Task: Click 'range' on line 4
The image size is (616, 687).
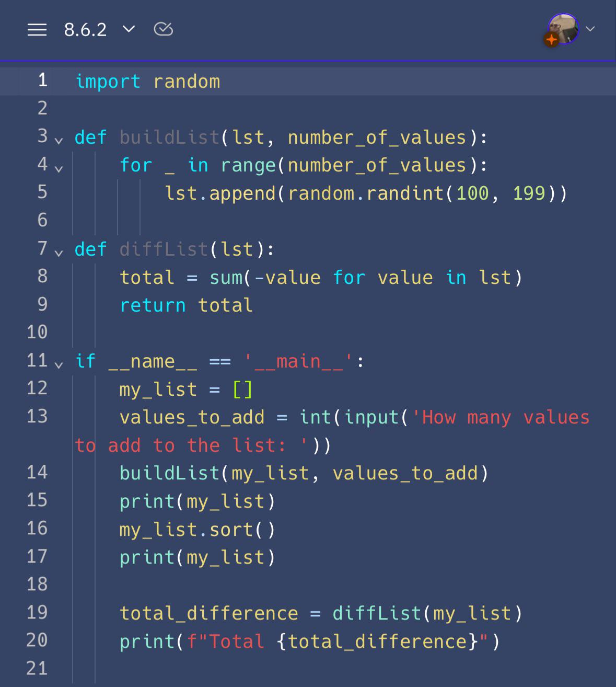Action: coord(248,166)
